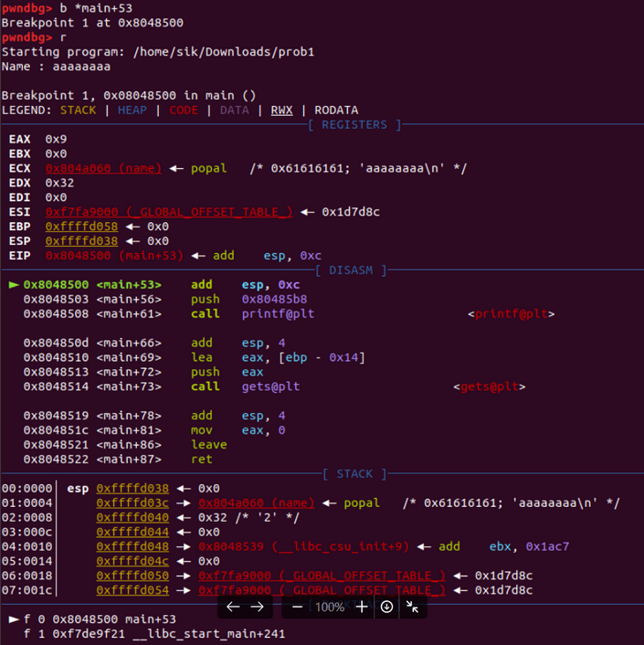Click stack address 0xffffd048
This screenshot has height=645, width=644.
(132, 546)
